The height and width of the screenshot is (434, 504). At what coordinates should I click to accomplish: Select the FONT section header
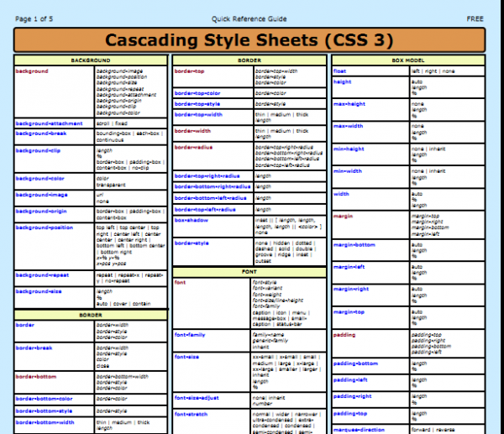pyautogui.click(x=249, y=272)
